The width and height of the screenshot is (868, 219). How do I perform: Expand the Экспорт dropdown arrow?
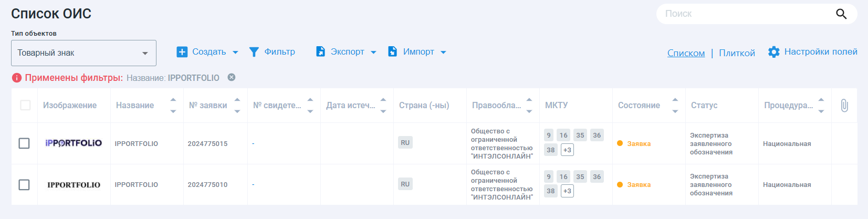pyautogui.click(x=373, y=53)
